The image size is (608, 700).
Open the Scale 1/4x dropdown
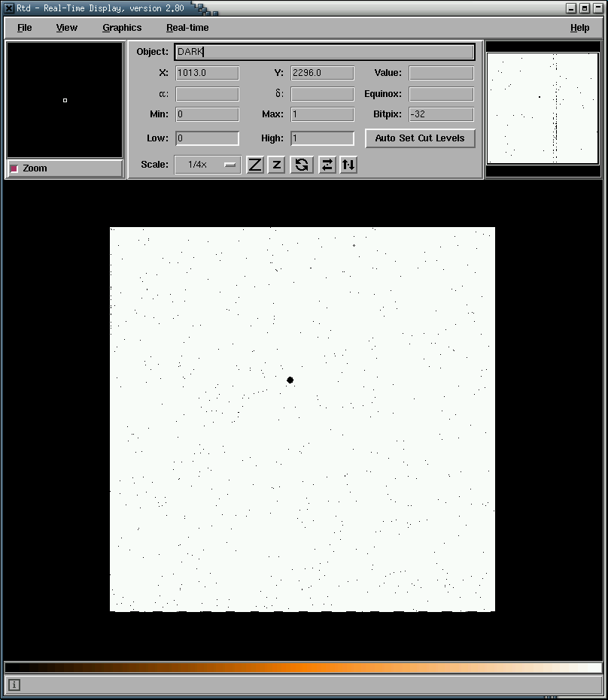pos(208,165)
